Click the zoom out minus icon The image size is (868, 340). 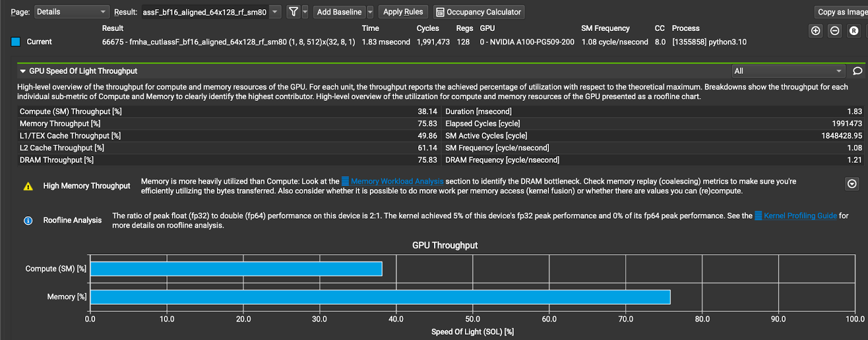tap(835, 31)
